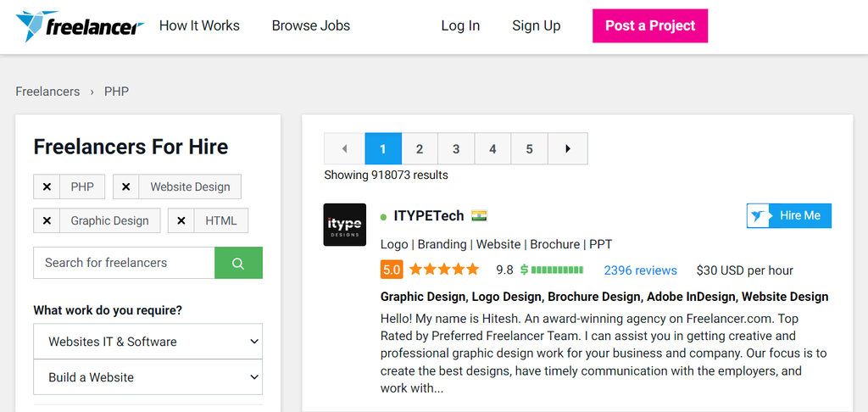Click the five-star rating for ITYPETech
868x412 pixels.
click(x=444, y=270)
